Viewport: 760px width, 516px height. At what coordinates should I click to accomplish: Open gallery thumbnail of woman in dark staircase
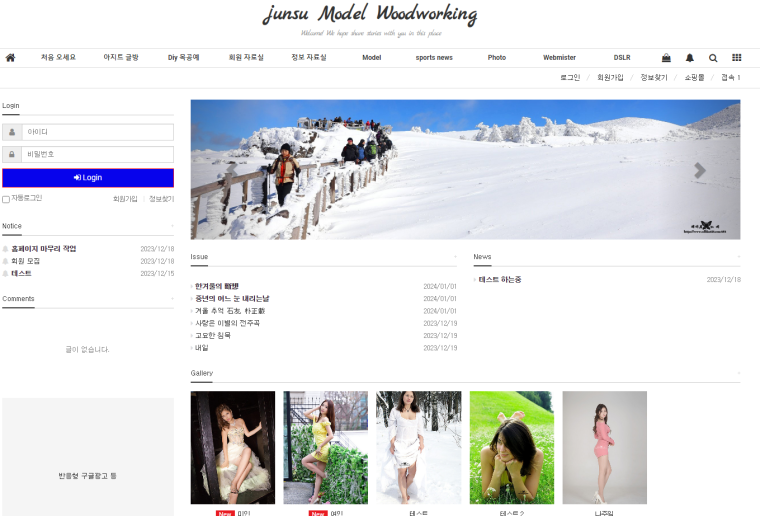(x=233, y=447)
